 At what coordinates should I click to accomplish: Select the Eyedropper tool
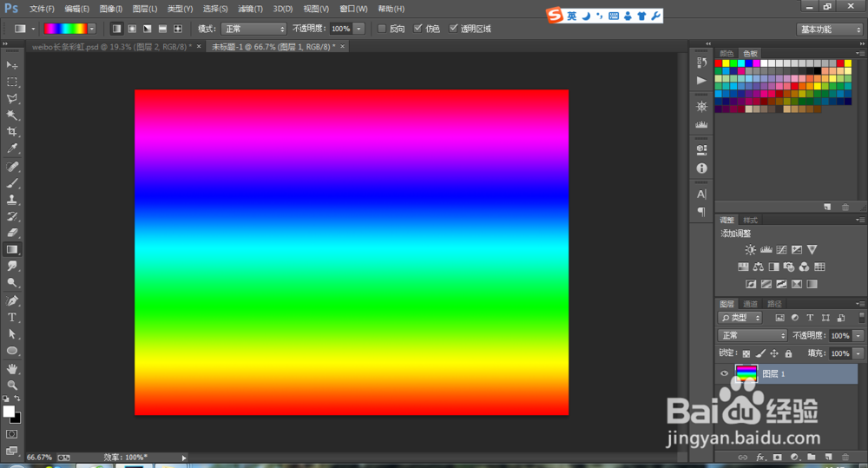click(x=11, y=148)
